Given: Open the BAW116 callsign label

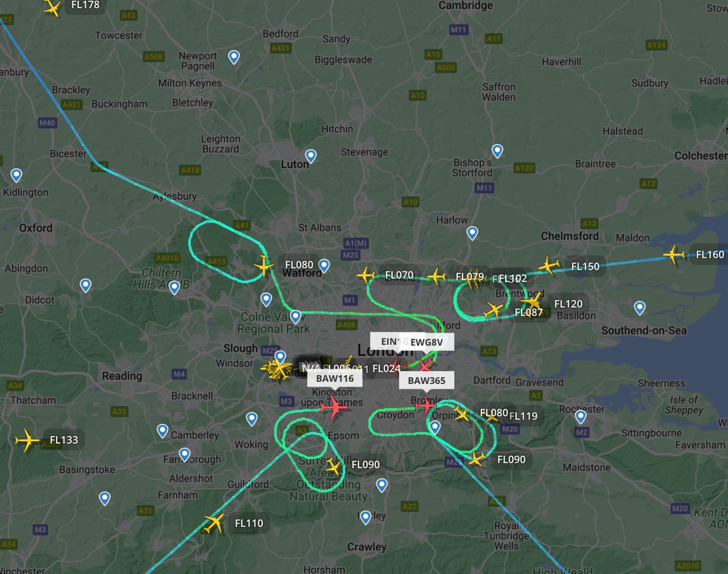Looking at the screenshot, I should pyautogui.click(x=335, y=378).
